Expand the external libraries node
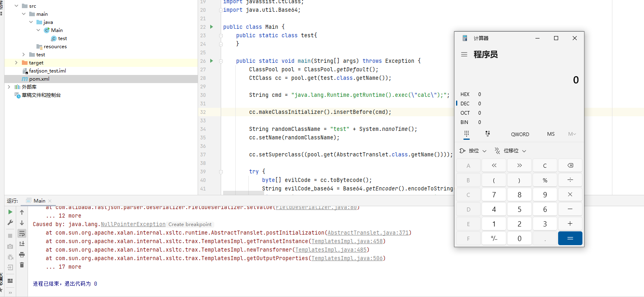Image resolution: width=644 pixels, height=297 pixels. pos(9,87)
